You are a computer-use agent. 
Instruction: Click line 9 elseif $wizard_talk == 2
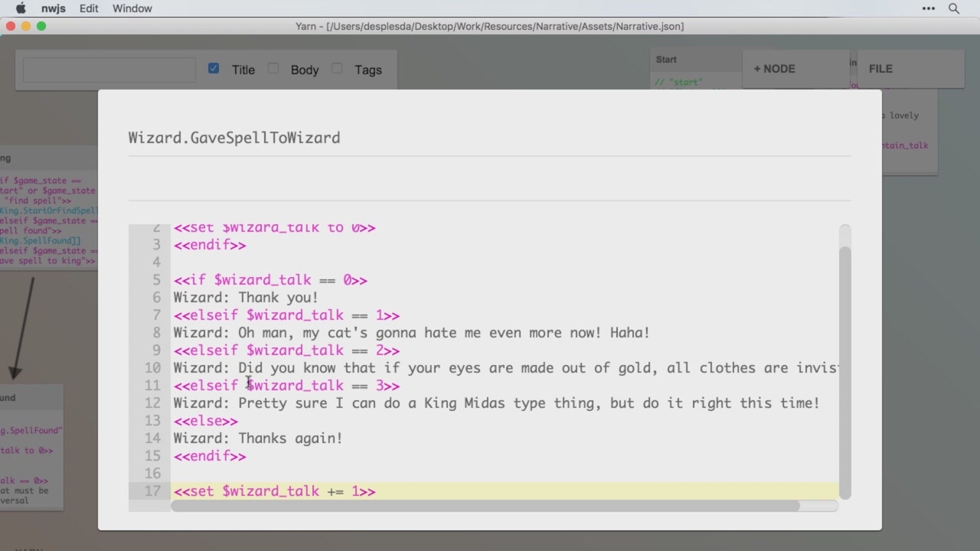(286, 350)
